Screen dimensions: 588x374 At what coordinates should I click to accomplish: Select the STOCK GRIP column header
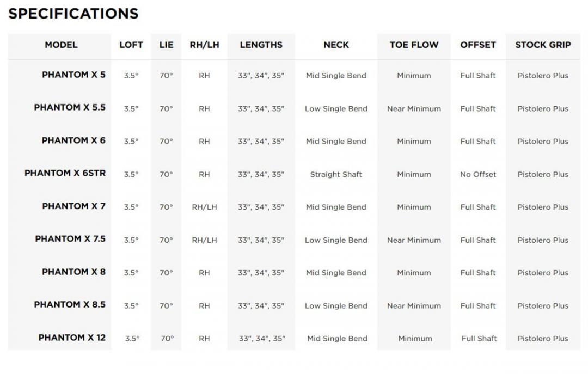[543, 45]
